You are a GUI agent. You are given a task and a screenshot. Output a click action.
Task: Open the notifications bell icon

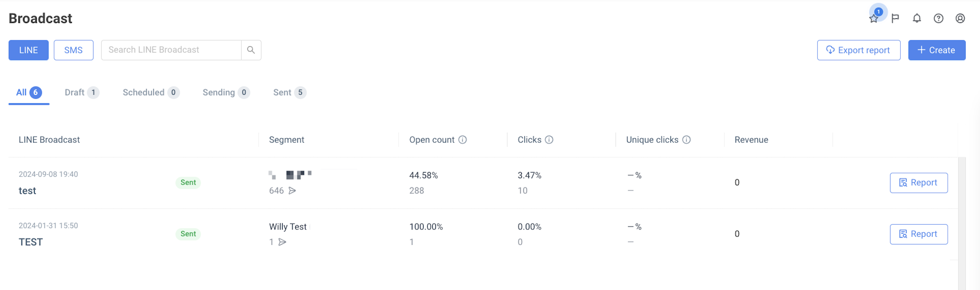click(x=917, y=18)
